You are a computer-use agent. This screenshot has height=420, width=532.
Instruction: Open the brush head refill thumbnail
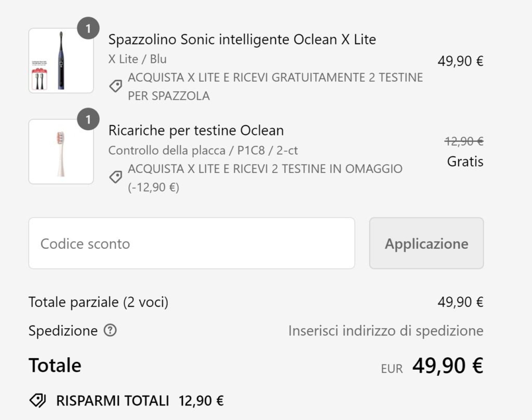[x=61, y=152]
